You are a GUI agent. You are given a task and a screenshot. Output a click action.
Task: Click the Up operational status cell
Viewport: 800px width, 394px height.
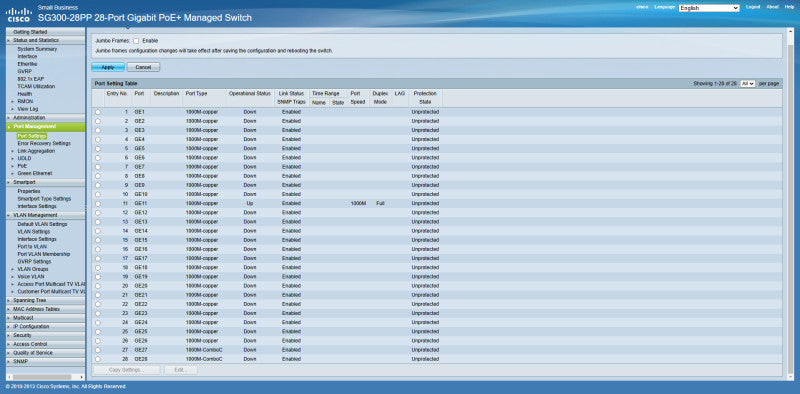pyautogui.click(x=249, y=203)
